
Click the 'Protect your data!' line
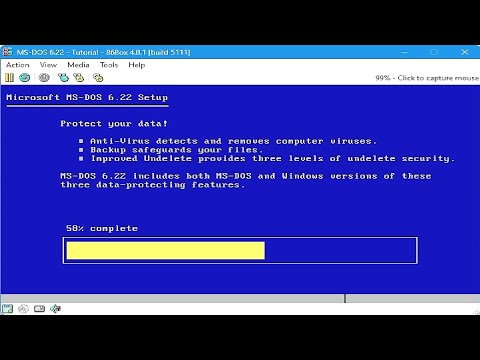[114, 124]
